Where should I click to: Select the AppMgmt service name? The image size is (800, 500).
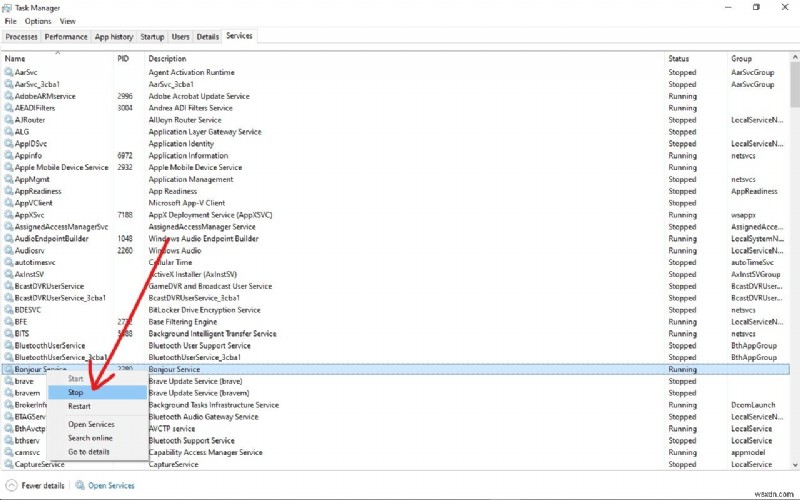32,179
